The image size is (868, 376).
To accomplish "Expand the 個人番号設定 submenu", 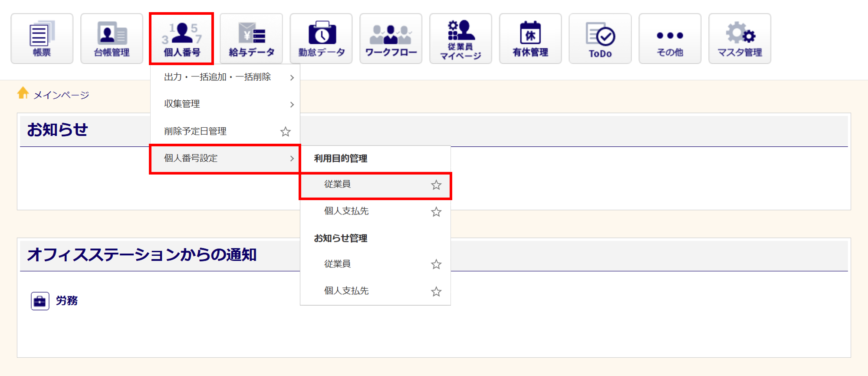I will pos(225,158).
